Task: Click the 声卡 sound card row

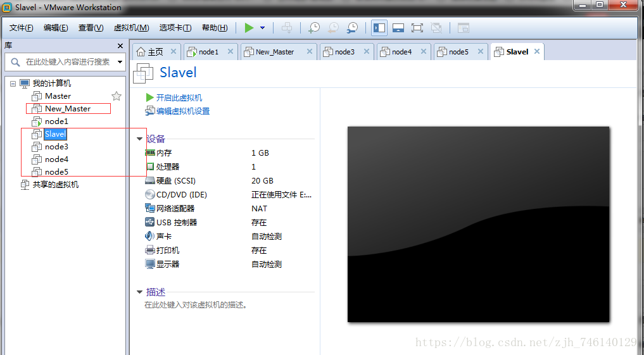Action: 229,237
